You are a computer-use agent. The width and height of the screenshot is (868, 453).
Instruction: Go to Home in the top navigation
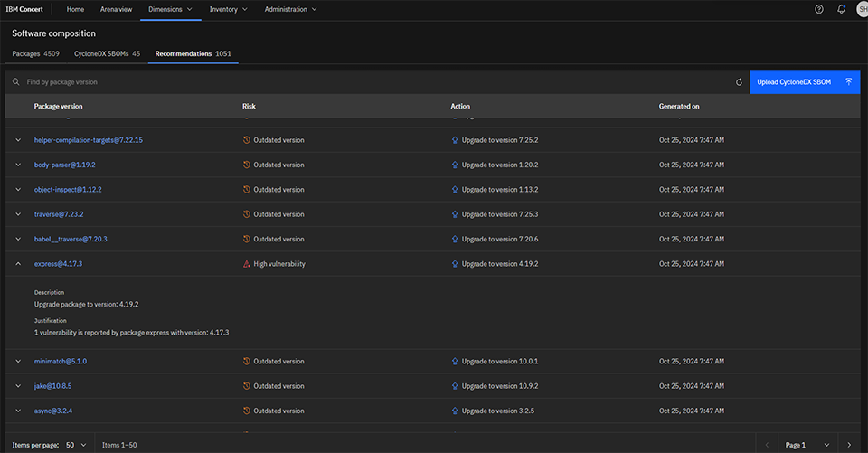[75, 9]
